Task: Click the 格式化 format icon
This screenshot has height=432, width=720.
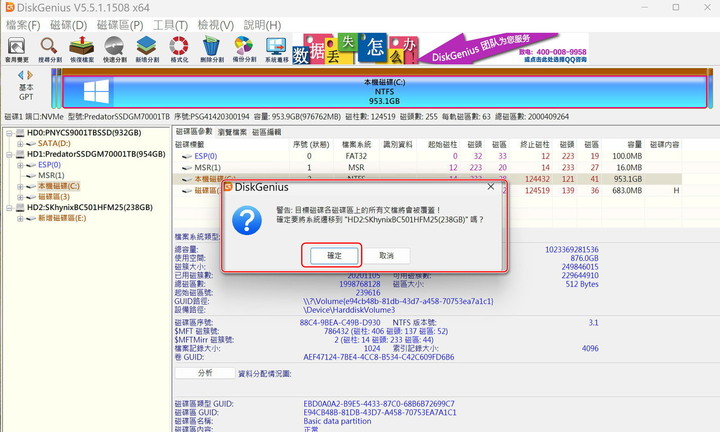Action: [179, 49]
